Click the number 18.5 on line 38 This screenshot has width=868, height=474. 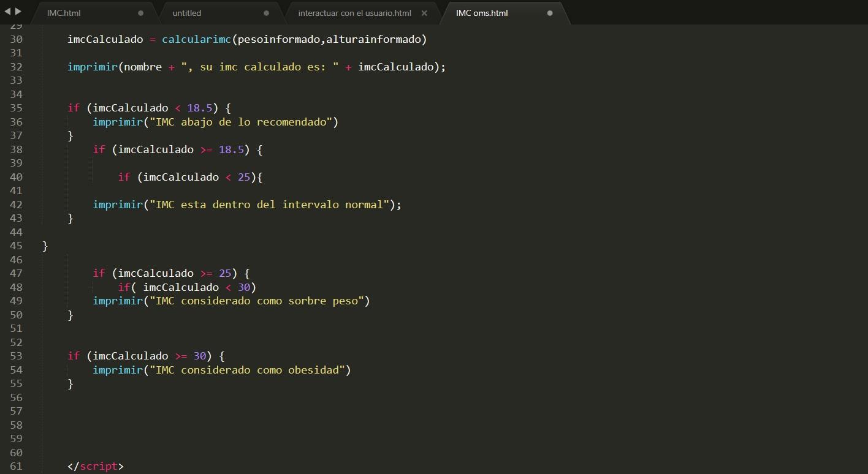232,149
